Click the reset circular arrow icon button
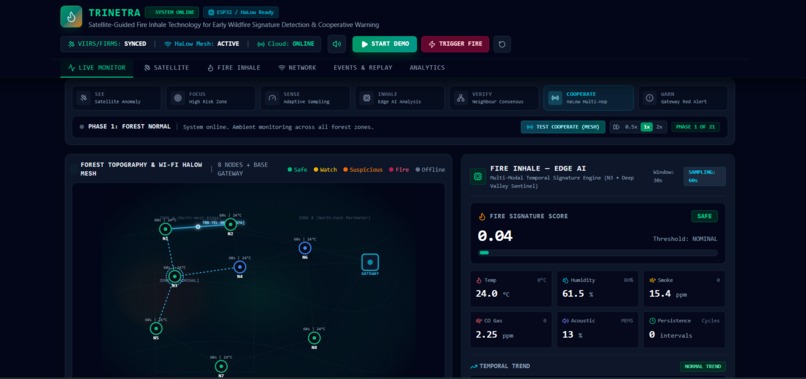The width and height of the screenshot is (806, 379). point(502,44)
